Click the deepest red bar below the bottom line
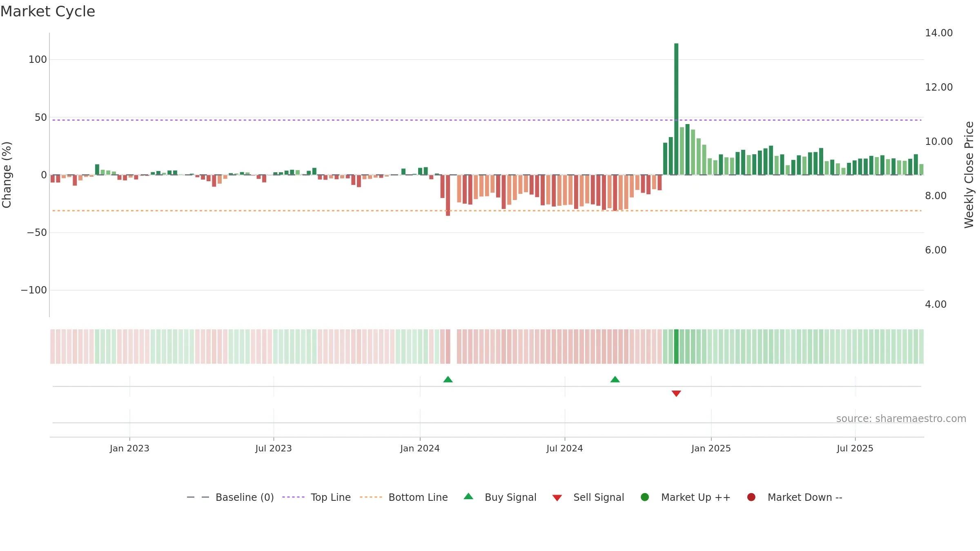The height and width of the screenshot is (551, 980). coord(448,196)
